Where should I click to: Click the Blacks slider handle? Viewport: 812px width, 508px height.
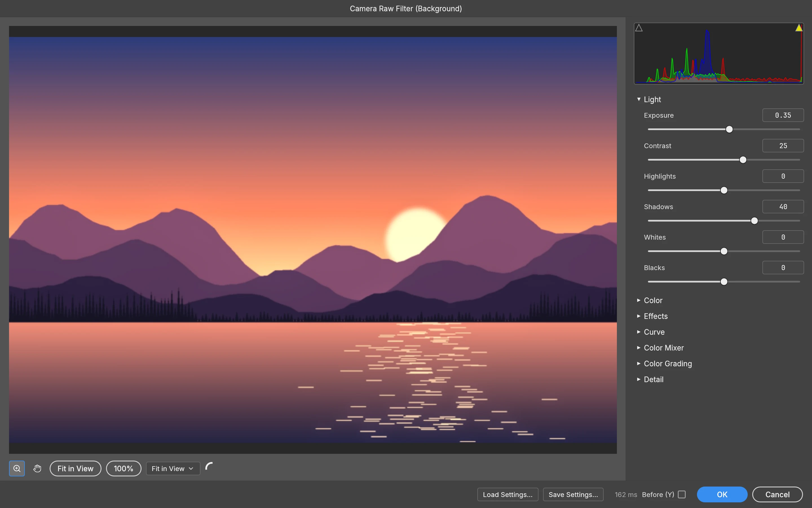click(724, 282)
